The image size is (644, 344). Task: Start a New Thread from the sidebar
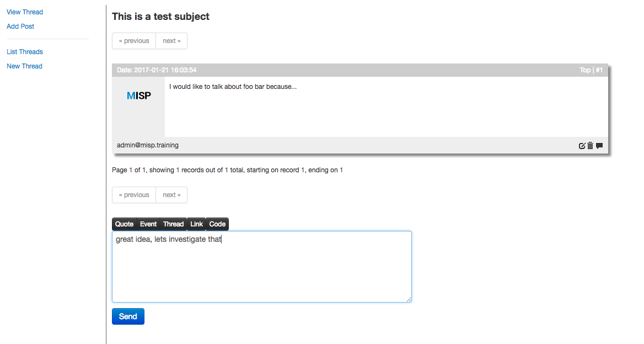click(x=24, y=66)
